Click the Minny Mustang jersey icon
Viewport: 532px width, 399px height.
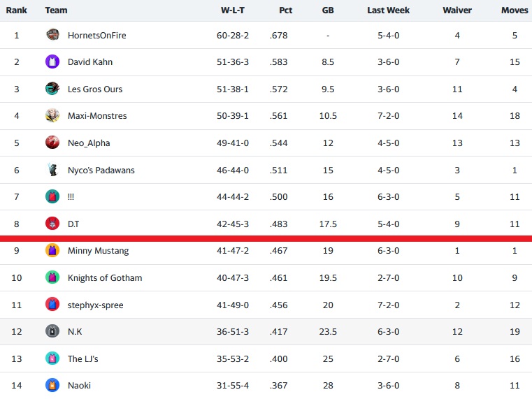click(52, 251)
